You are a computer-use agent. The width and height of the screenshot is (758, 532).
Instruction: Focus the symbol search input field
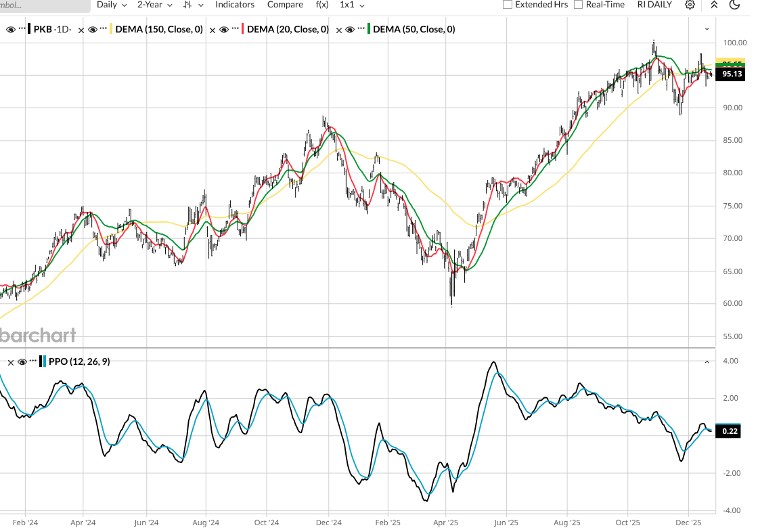click(45, 5)
